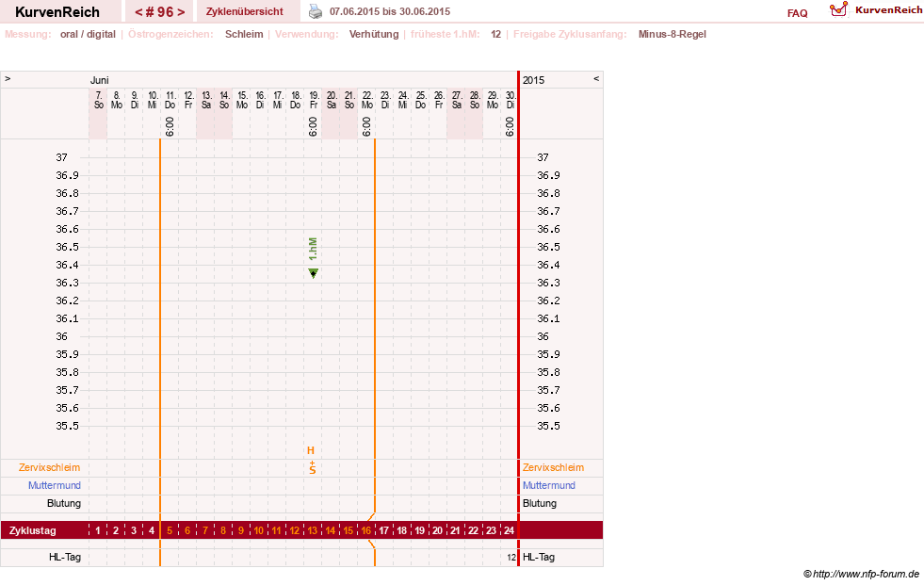Click the Schleim Östrogenzeichen value
The image size is (924, 585).
point(244,34)
